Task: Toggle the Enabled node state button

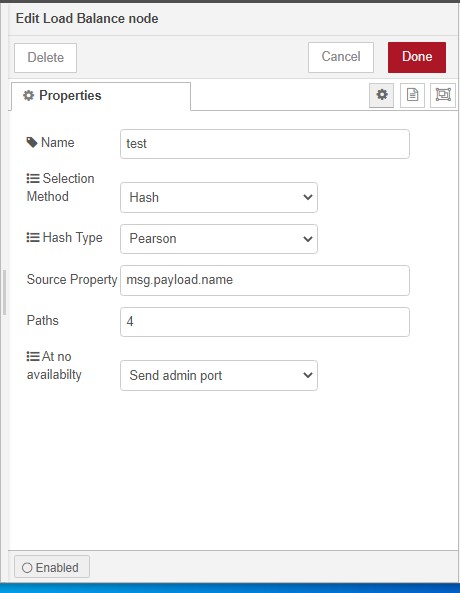Action: (x=52, y=567)
